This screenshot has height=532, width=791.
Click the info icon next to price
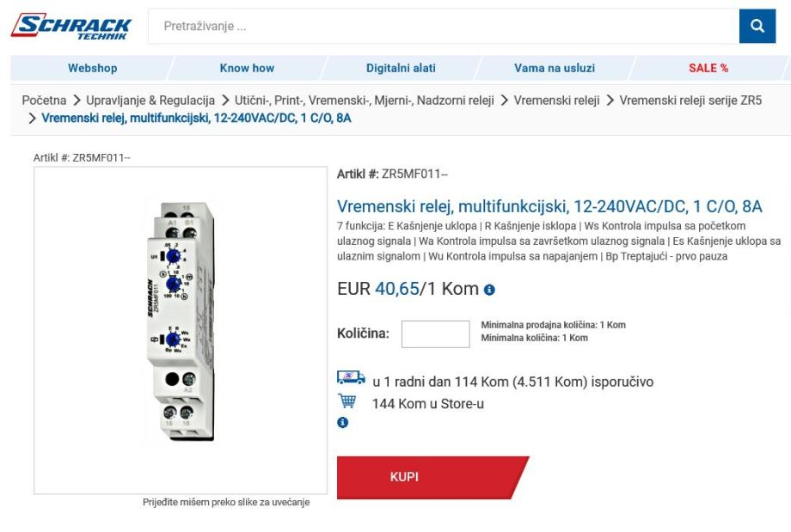tap(489, 290)
